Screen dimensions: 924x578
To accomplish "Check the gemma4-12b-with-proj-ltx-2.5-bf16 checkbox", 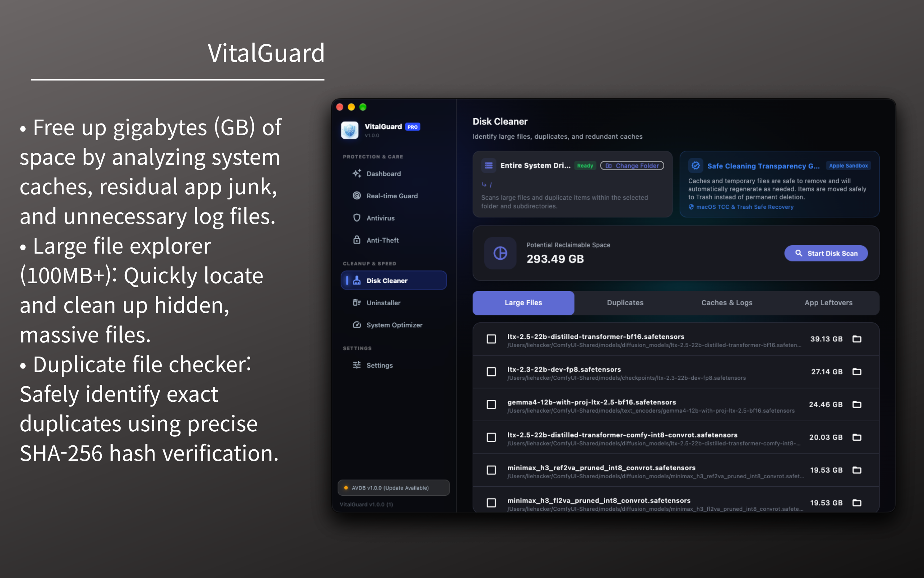I will point(491,405).
